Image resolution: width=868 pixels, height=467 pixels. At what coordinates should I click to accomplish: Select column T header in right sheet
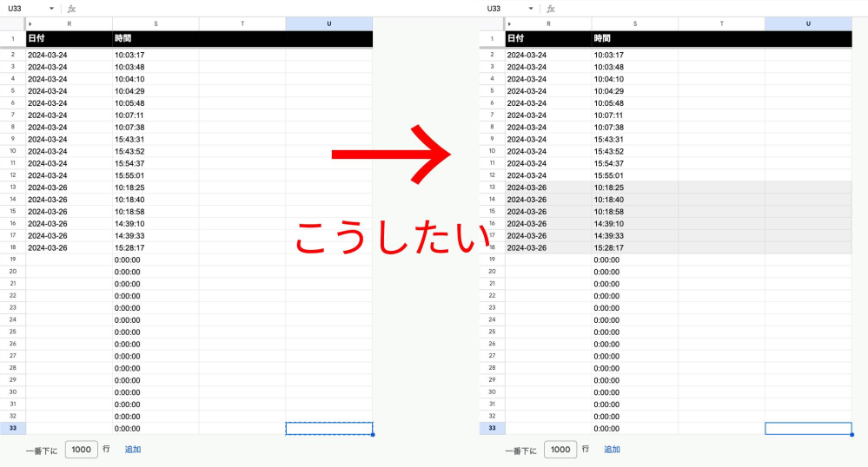coord(721,23)
